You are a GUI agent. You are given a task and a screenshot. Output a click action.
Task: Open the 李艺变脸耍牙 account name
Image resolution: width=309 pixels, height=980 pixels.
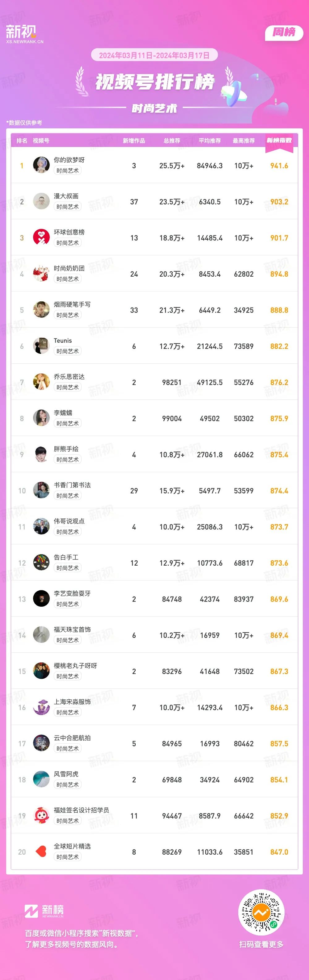click(72, 593)
